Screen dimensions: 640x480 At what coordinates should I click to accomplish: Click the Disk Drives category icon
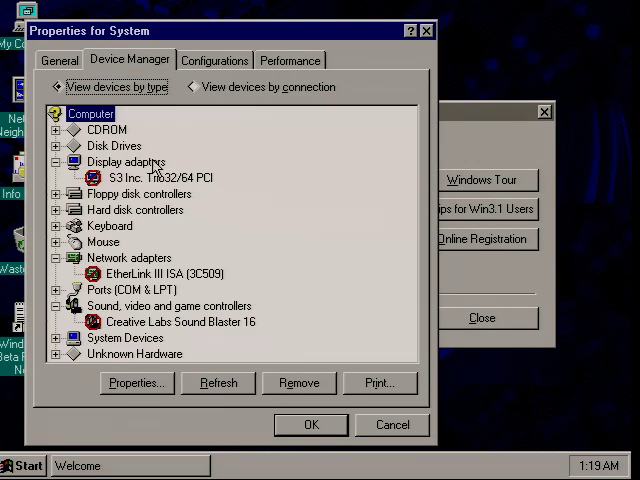pyautogui.click(x=74, y=146)
